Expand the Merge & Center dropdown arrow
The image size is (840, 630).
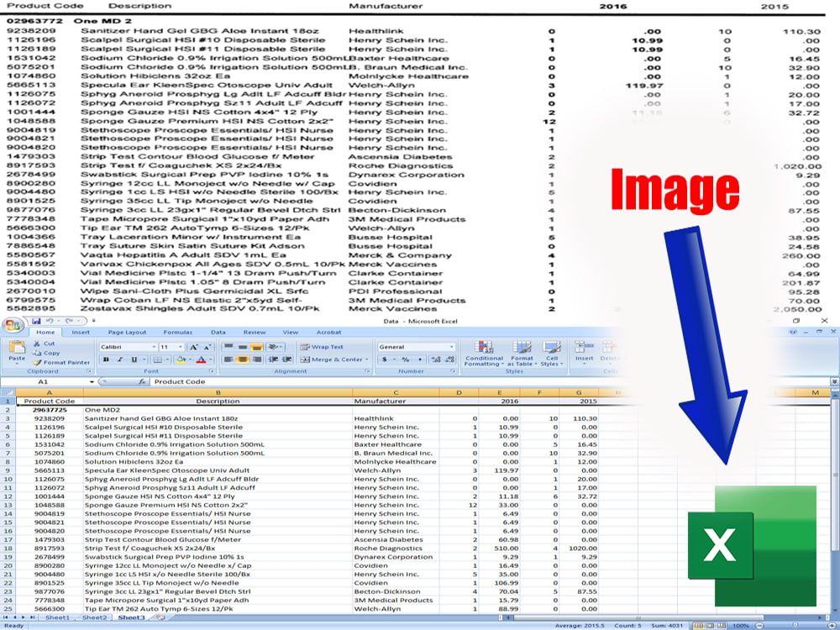point(366,360)
